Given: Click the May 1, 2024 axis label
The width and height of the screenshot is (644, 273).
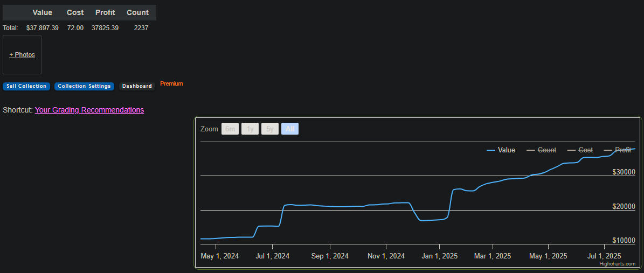Looking at the screenshot, I should click(x=220, y=256).
